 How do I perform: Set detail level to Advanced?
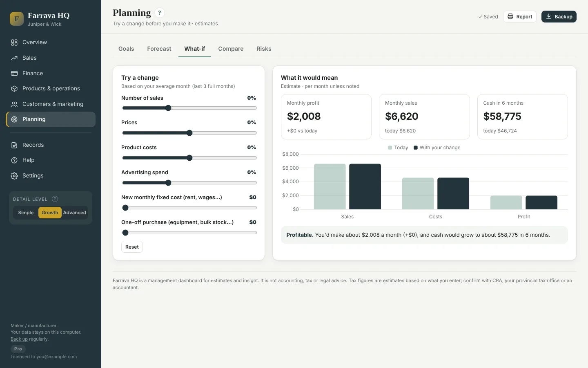click(75, 213)
